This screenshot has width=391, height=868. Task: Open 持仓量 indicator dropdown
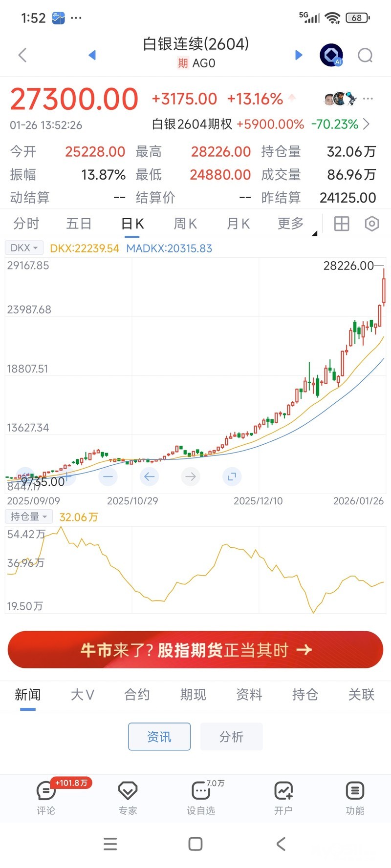[29, 517]
